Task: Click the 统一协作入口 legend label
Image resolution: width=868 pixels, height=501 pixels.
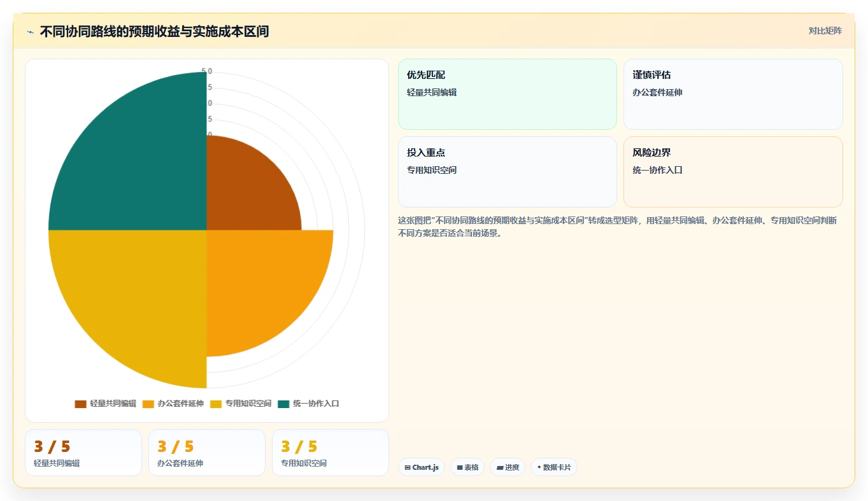Action: pos(316,404)
